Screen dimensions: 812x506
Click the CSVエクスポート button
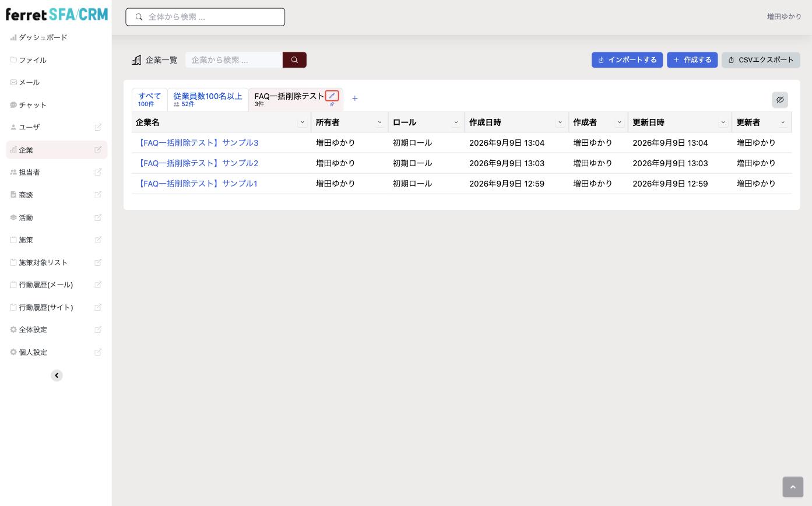tap(761, 60)
